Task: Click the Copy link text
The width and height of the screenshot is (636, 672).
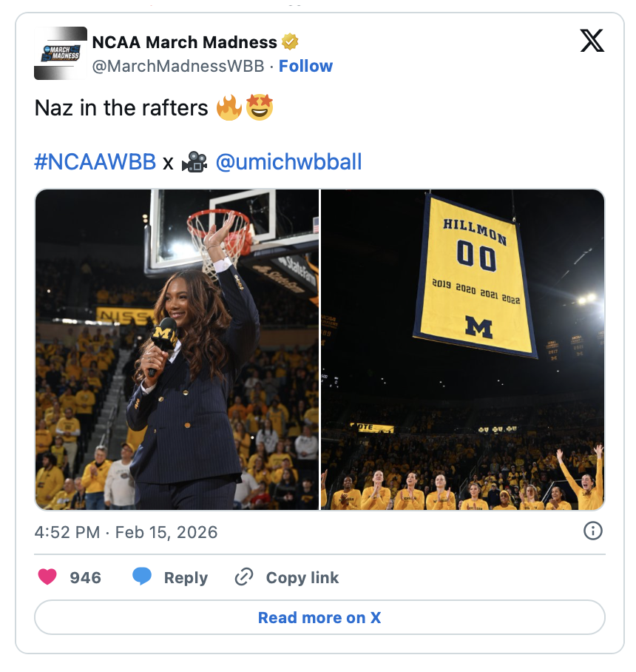Action: [x=302, y=578]
